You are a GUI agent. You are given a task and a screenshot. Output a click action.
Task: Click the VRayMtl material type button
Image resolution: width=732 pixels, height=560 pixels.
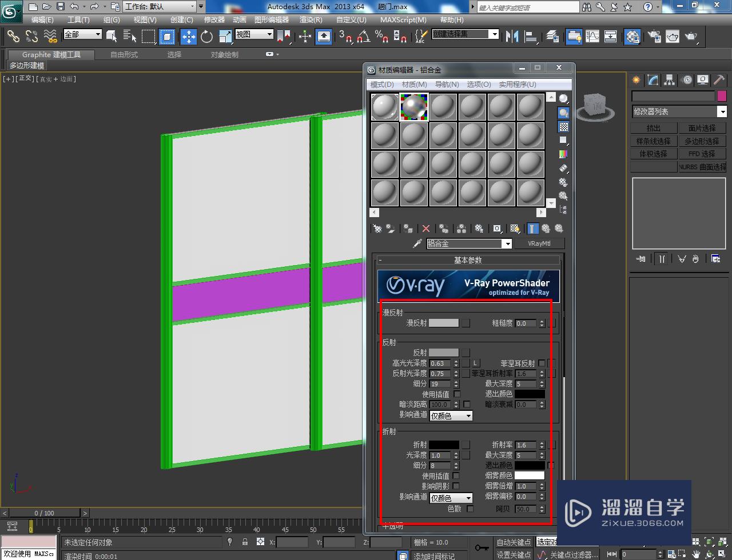[539, 244]
